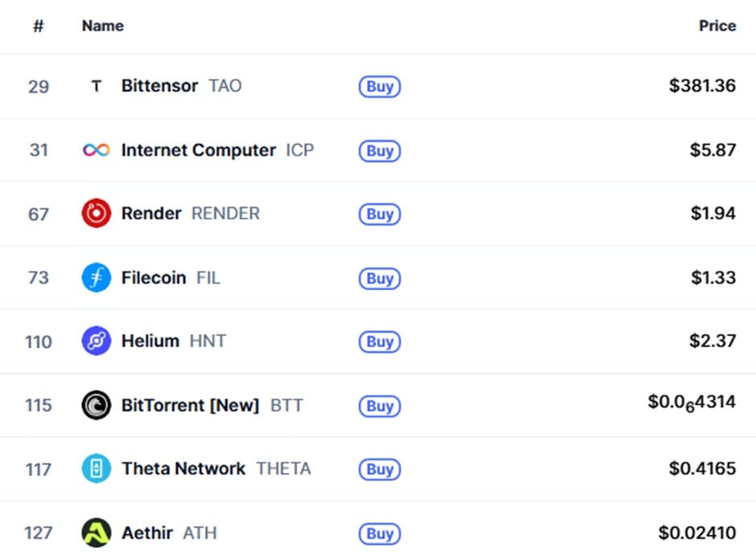Screen dimensions: 756x560
Task: Click the red Render coin icon
Action: (97, 214)
